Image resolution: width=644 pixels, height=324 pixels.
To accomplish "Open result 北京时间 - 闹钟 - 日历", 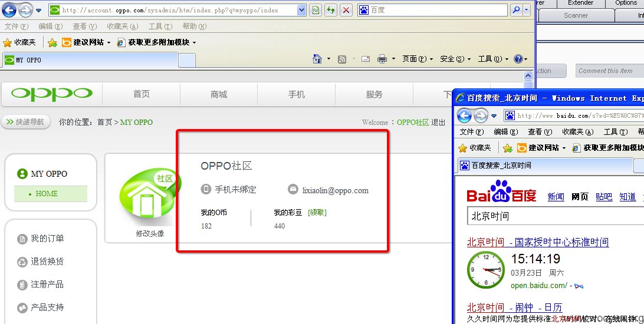I will tap(514, 307).
